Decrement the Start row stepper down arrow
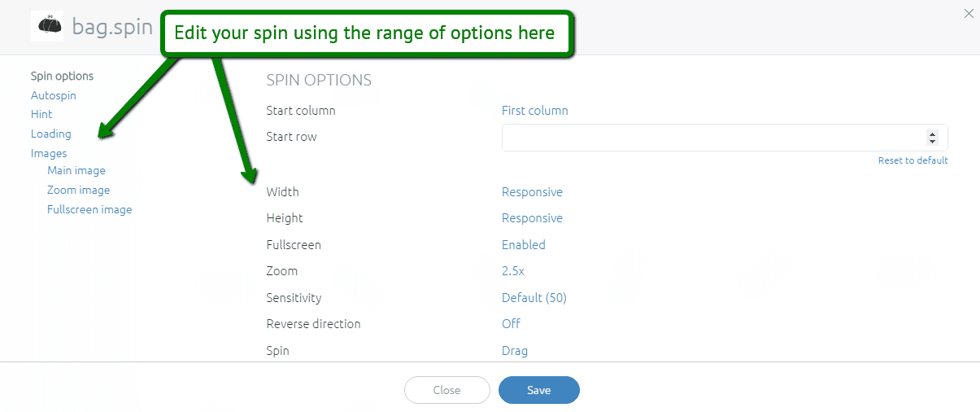Viewport: 980px width, 412px height. (x=932, y=142)
